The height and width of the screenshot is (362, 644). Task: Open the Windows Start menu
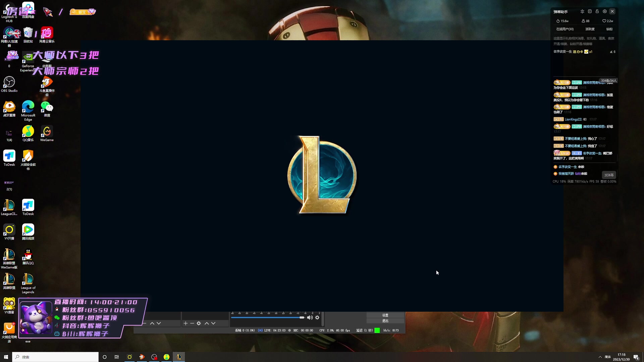pos(6,357)
